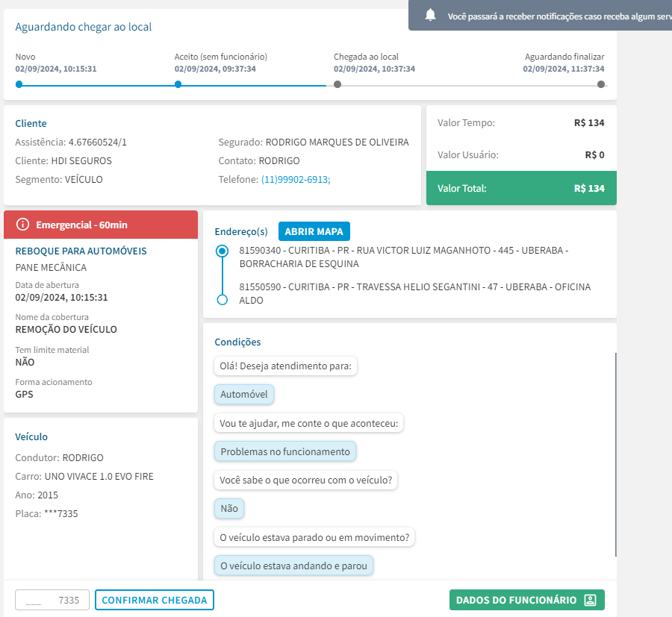Image resolution: width=672 pixels, height=617 pixels.
Task: Select the origin address marker for Borracharia de Esquina
Action: pyautogui.click(x=222, y=251)
